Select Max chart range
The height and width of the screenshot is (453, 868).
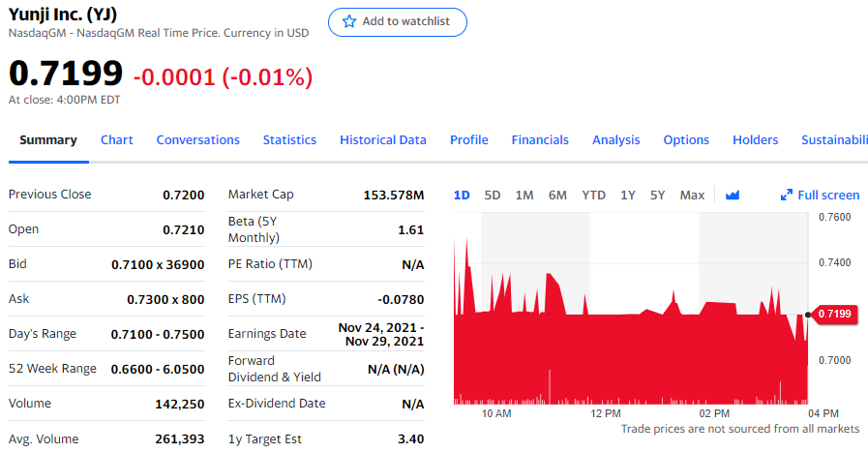pyautogui.click(x=692, y=195)
